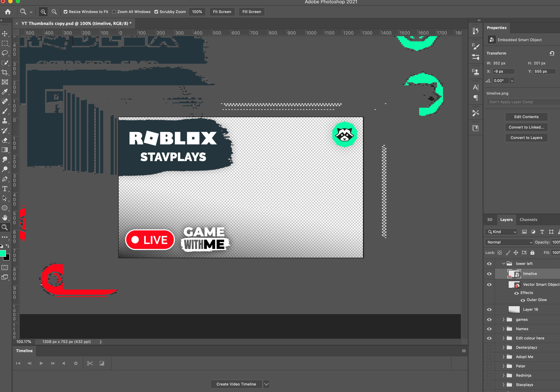Collapse the lower left group
560x392 pixels.
pos(503,264)
